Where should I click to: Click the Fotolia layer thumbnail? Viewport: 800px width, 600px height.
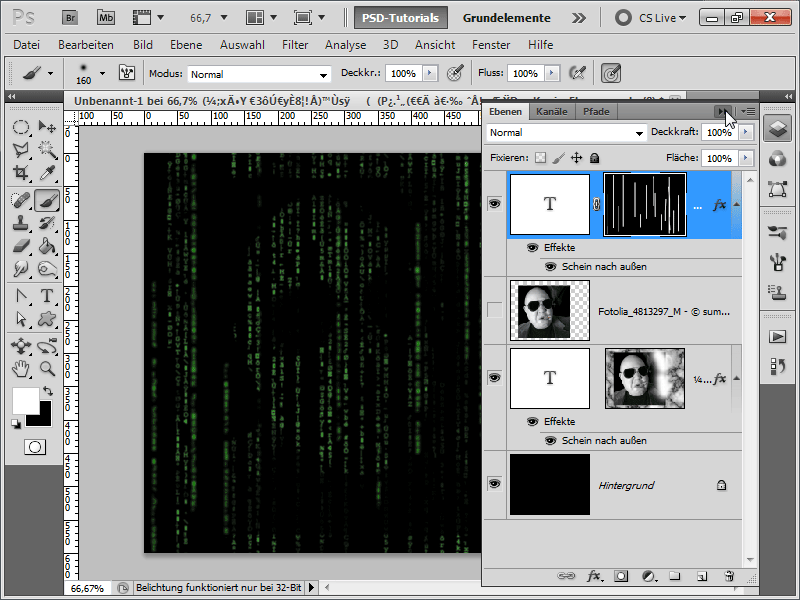click(549, 311)
